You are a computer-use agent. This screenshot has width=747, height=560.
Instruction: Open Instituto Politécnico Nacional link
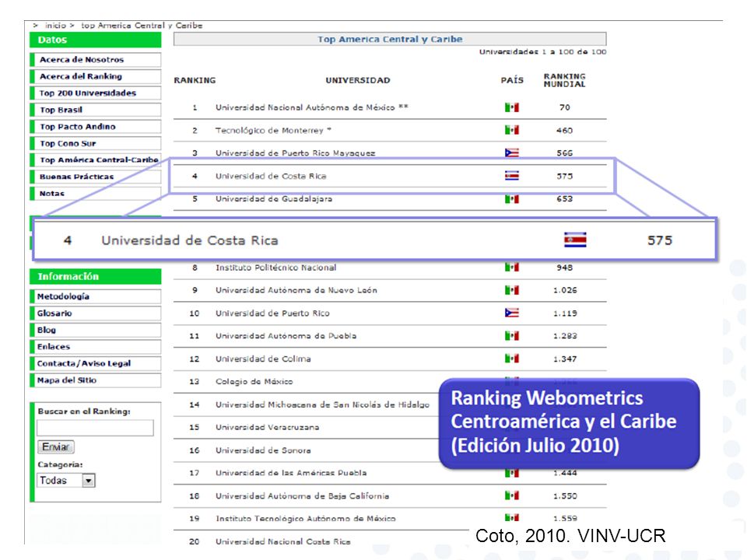(x=275, y=267)
